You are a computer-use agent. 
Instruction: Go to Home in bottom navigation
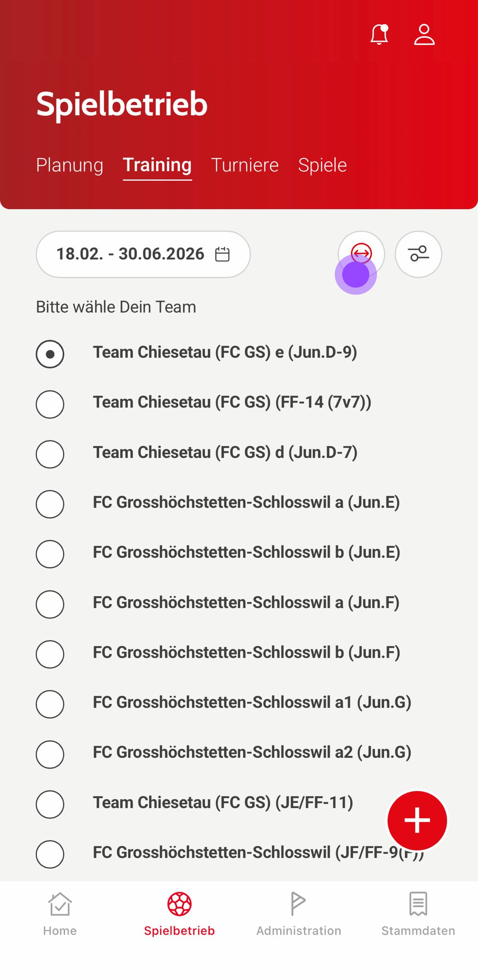point(60,913)
